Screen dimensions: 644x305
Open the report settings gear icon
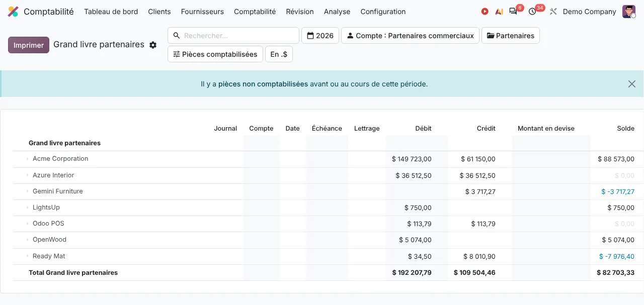(153, 45)
